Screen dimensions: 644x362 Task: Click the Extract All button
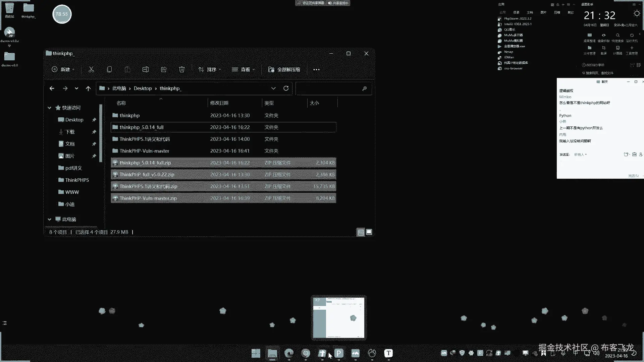coord(284,69)
